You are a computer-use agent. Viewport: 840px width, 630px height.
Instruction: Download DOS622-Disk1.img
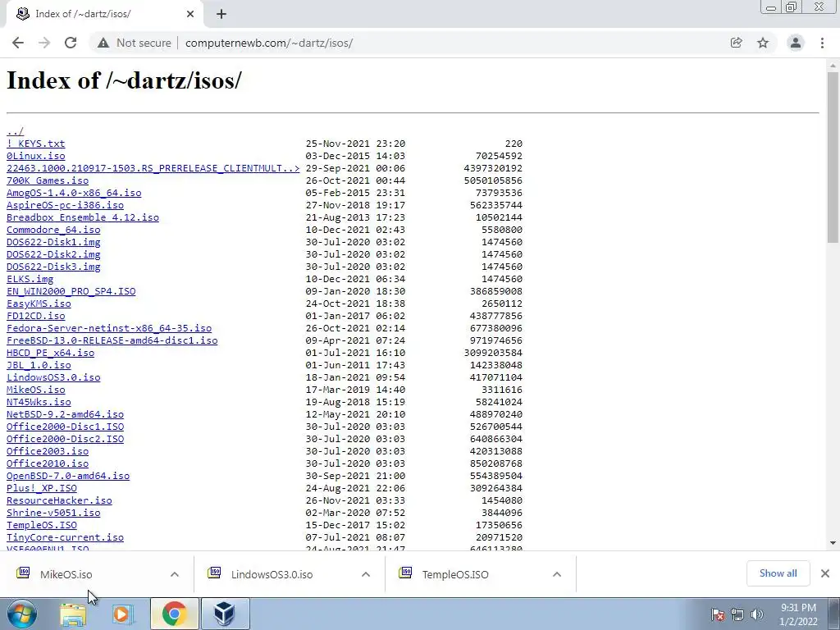[x=53, y=242]
